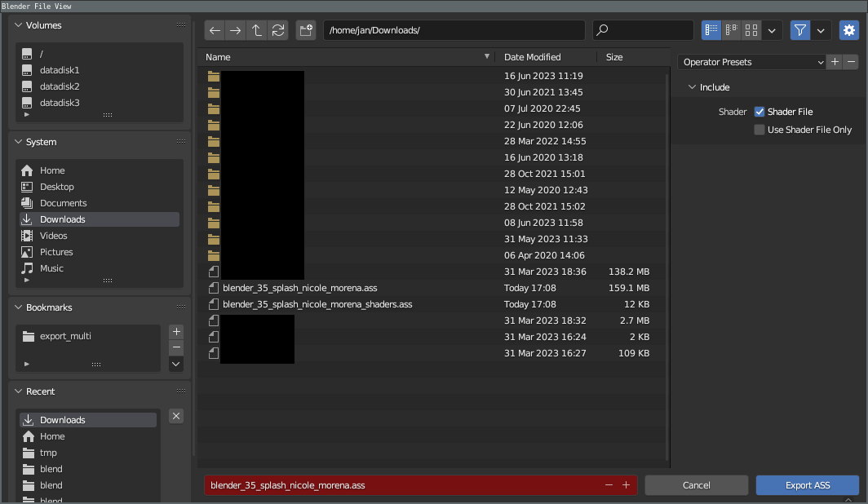
Task: Toggle the options region gear icon
Action: click(848, 30)
